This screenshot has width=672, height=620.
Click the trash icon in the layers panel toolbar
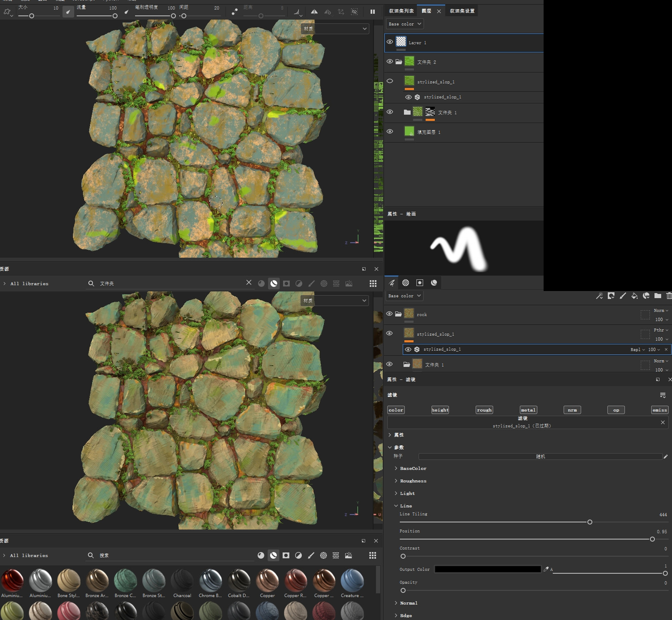(669, 296)
